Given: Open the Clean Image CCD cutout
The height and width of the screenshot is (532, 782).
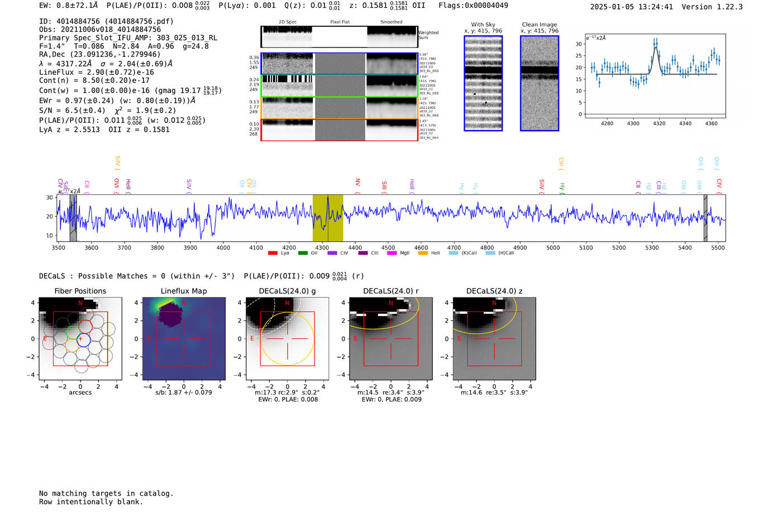Looking at the screenshot, I should pos(540,83).
